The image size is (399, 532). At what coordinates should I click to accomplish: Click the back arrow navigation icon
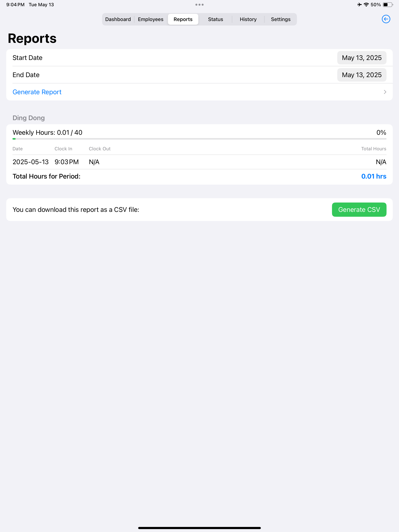(386, 19)
